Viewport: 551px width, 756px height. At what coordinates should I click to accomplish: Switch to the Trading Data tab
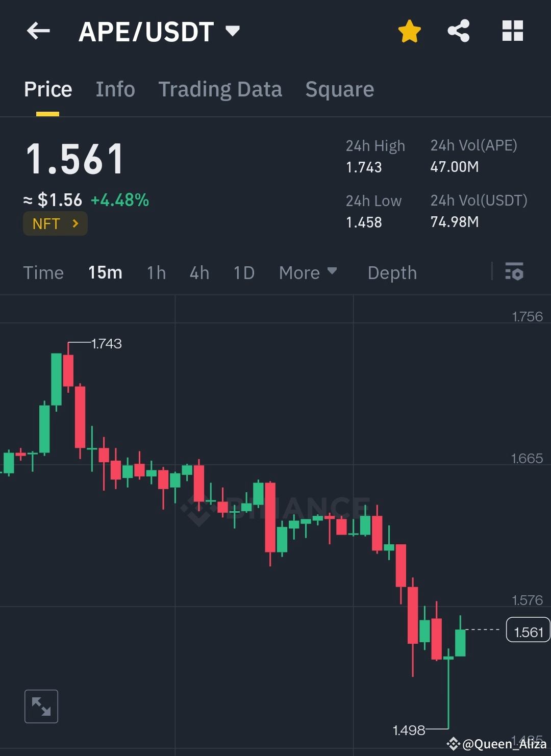point(220,89)
